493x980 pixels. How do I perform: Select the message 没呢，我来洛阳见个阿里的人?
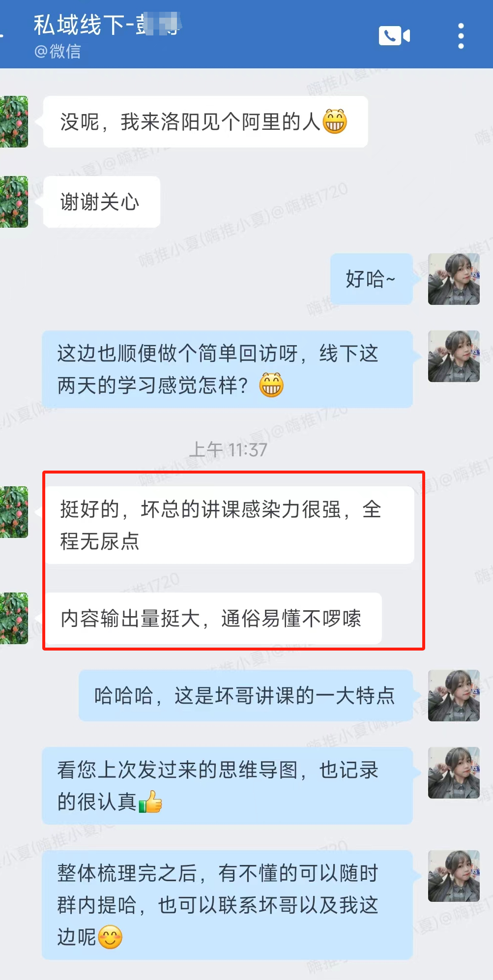[205, 121]
